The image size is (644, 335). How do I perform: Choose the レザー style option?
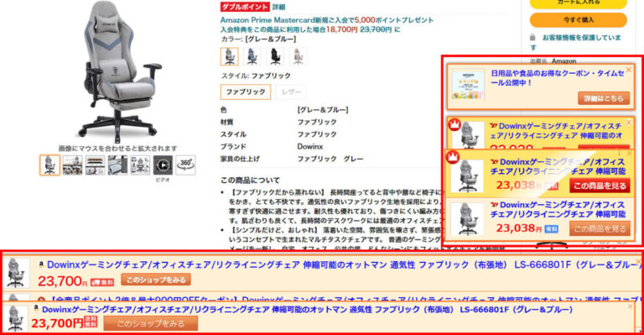(x=291, y=92)
